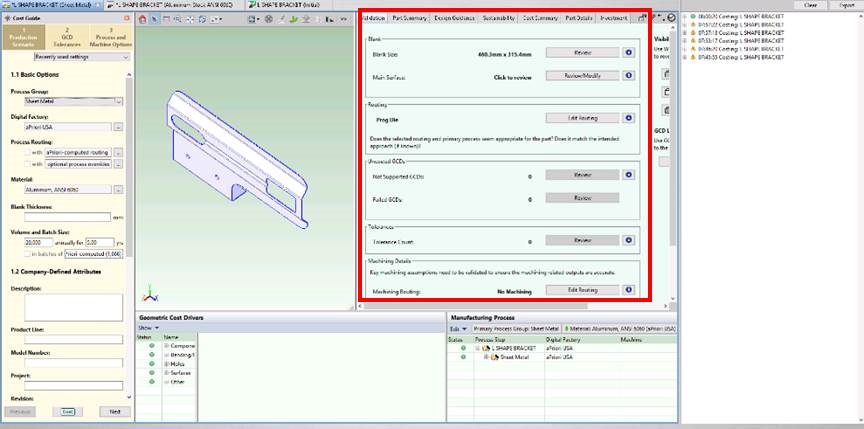
Task: Open the Show dropdown in Geometric Cost Drivers
Action: click(x=149, y=328)
